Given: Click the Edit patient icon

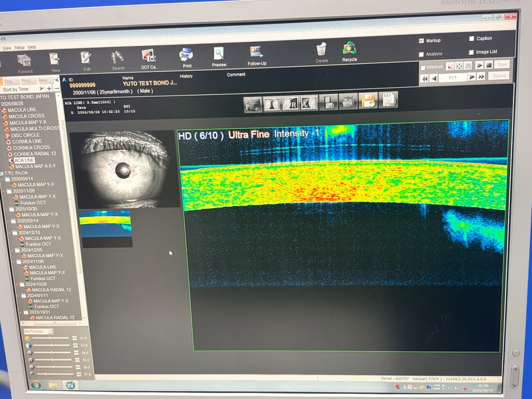Looking at the screenshot, I should 86,58.
